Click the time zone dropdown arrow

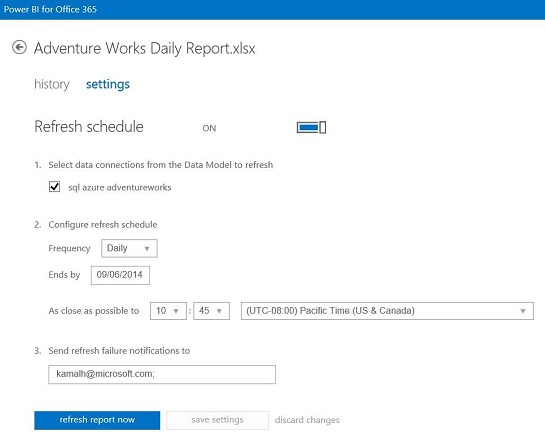pyautogui.click(x=523, y=311)
